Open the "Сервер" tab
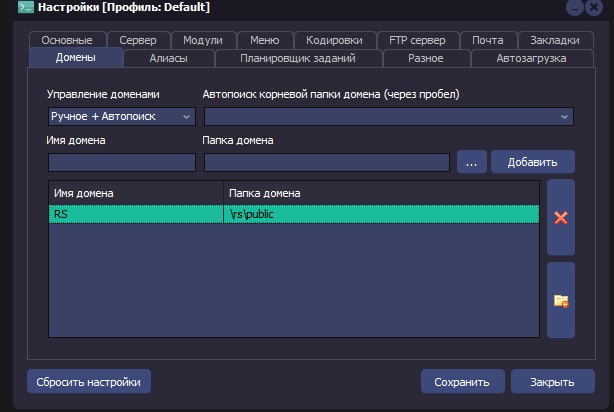This screenshot has height=412, width=614. 137,41
